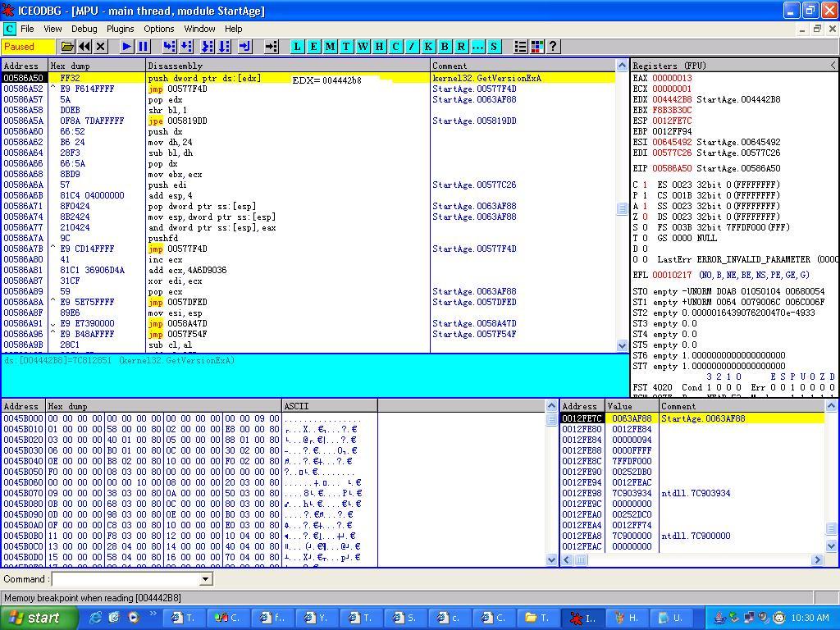Click the Debugging options list icon

[520, 47]
